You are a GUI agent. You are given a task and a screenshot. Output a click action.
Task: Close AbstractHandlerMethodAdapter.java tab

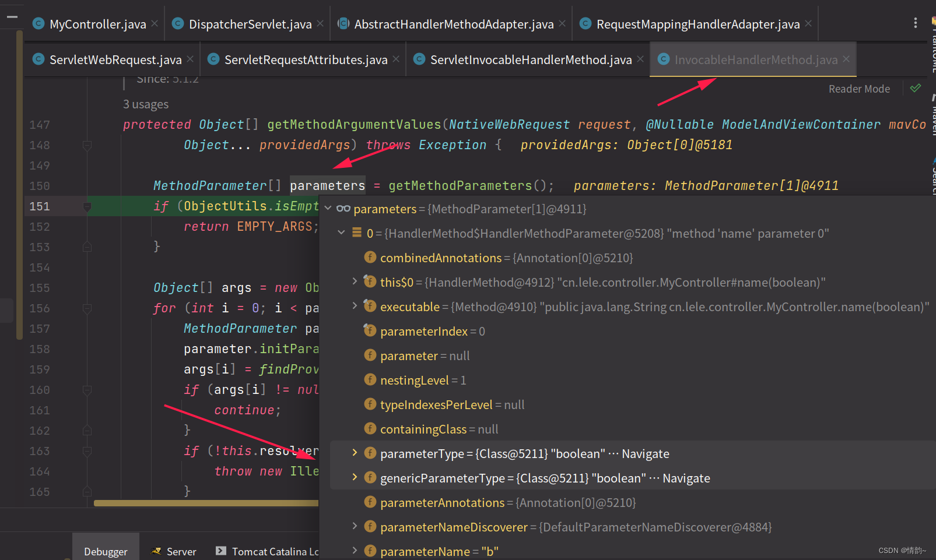[x=562, y=23]
